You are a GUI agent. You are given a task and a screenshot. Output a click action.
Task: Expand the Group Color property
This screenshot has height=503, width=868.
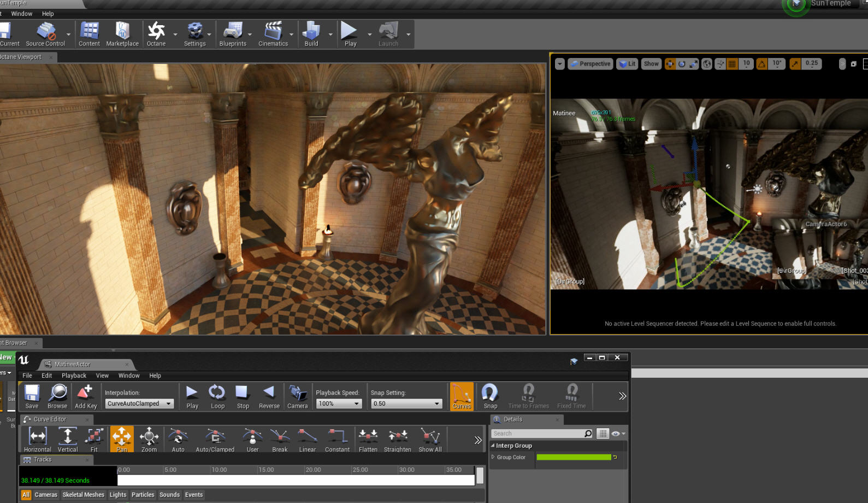[x=493, y=457]
